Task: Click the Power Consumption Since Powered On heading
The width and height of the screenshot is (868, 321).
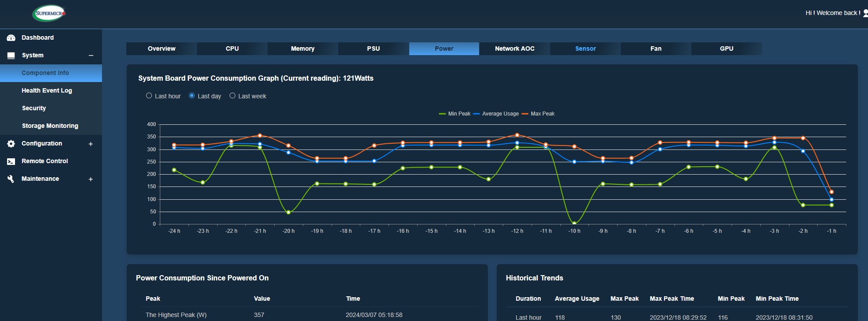Action: click(202, 278)
